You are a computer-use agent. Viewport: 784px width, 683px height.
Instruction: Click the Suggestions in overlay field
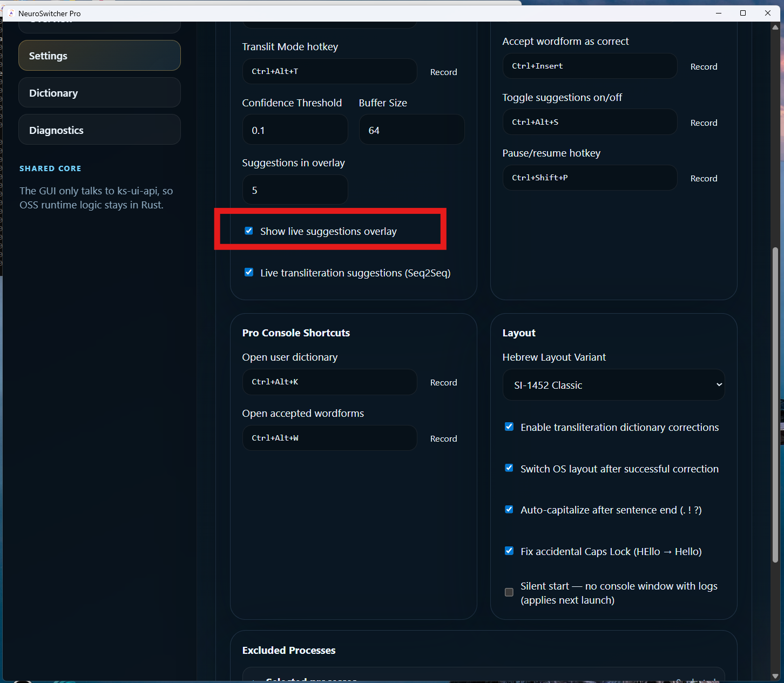(x=295, y=190)
